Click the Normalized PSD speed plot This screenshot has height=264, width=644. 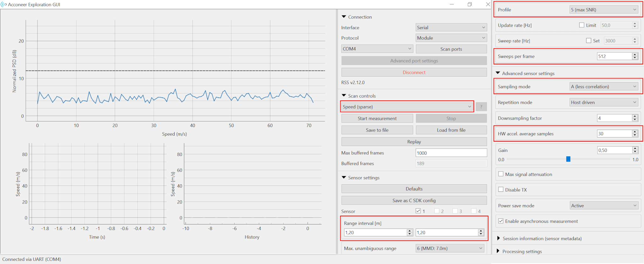(x=175, y=71)
